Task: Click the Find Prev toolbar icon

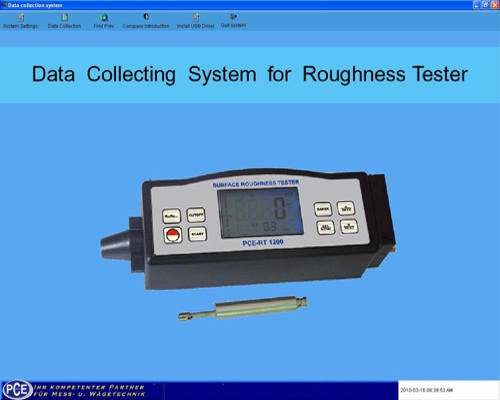Action: [104, 21]
